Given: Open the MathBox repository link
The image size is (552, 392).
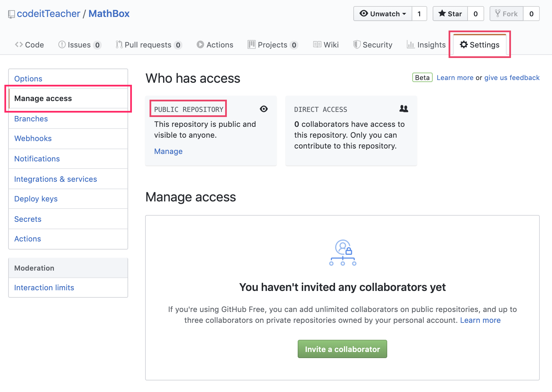Looking at the screenshot, I should 109,14.
